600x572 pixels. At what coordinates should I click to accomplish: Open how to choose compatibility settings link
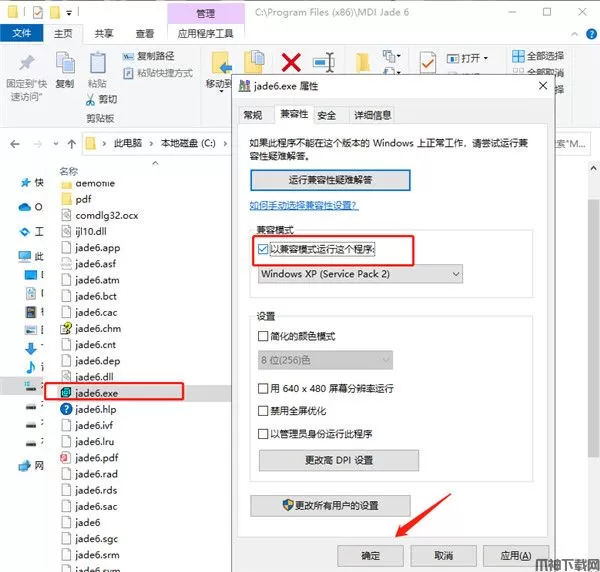click(x=303, y=205)
